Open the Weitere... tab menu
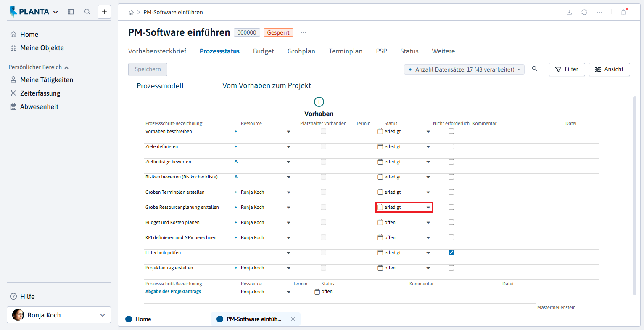 446,51
